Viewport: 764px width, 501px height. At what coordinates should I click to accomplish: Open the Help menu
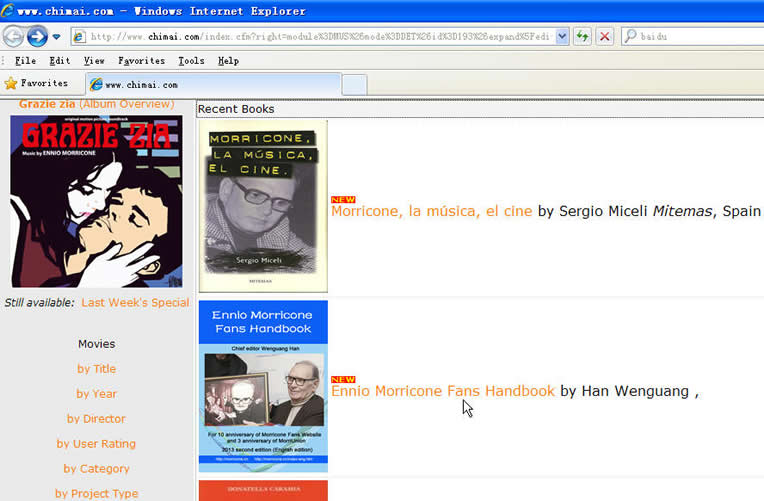point(228,61)
